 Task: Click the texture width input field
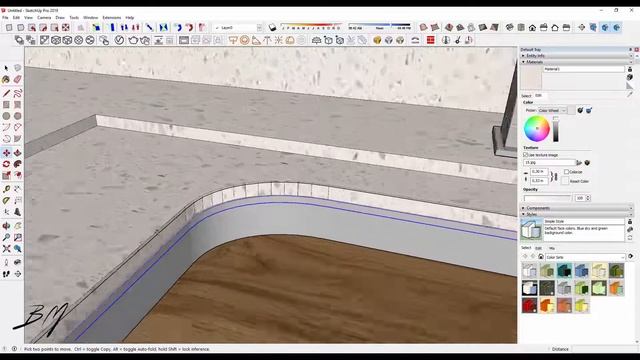(539, 172)
